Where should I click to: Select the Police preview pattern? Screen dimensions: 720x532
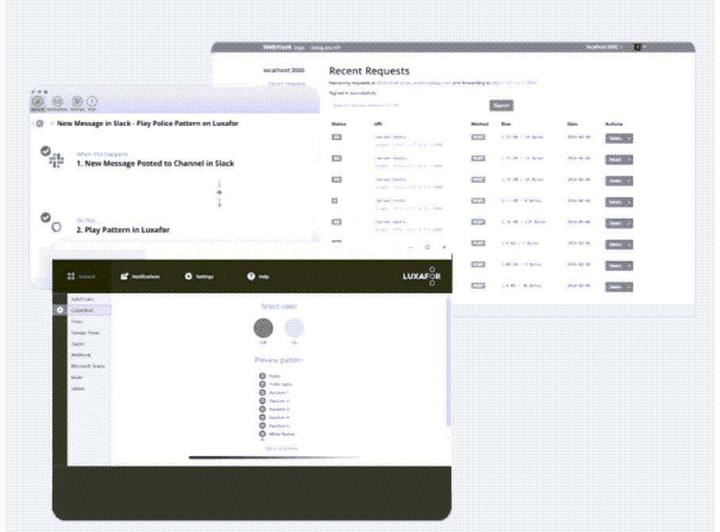pos(262,376)
